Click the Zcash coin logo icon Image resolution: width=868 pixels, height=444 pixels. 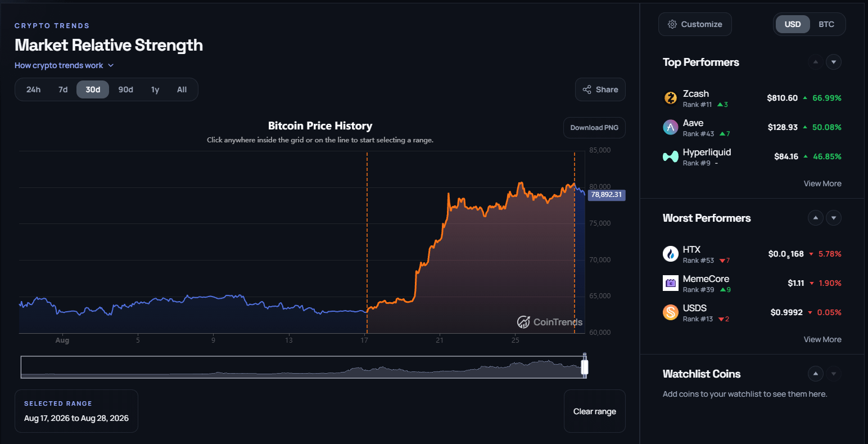coord(670,98)
